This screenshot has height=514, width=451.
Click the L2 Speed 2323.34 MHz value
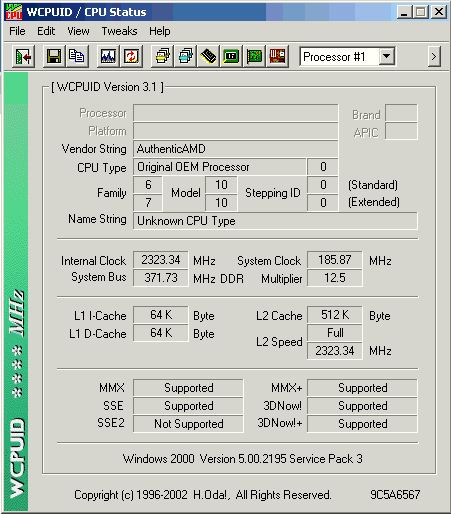pos(335,351)
